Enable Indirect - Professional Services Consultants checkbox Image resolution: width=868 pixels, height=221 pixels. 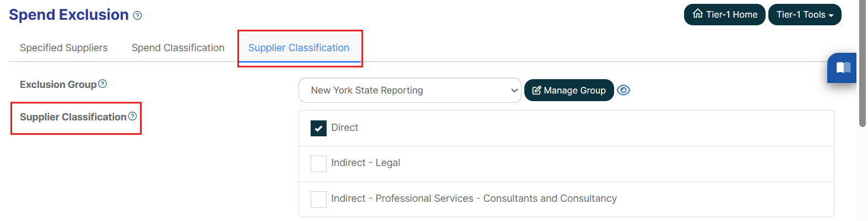pos(318,199)
